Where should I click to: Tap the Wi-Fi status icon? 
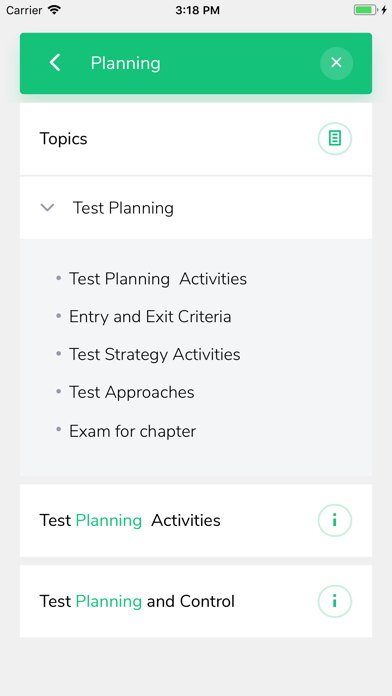pyautogui.click(x=55, y=10)
